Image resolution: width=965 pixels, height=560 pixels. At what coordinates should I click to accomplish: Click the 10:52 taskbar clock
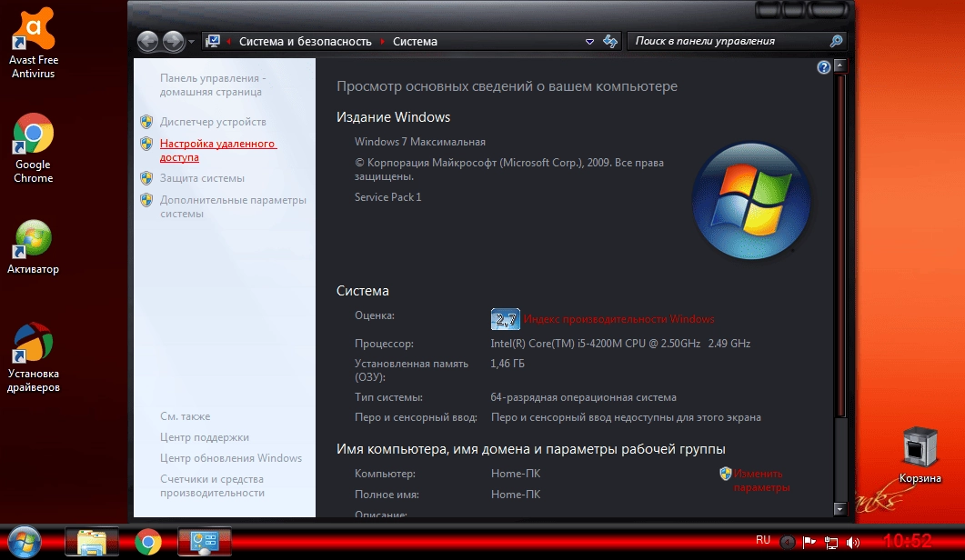pos(907,541)
